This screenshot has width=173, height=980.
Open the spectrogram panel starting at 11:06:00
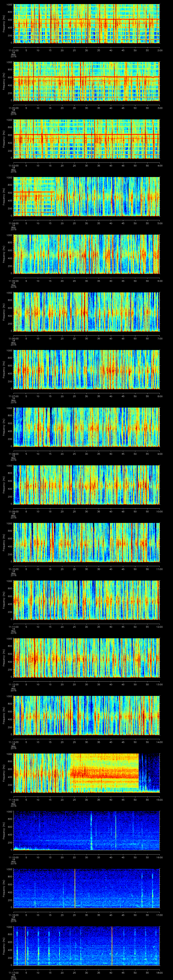coord(87,312)
